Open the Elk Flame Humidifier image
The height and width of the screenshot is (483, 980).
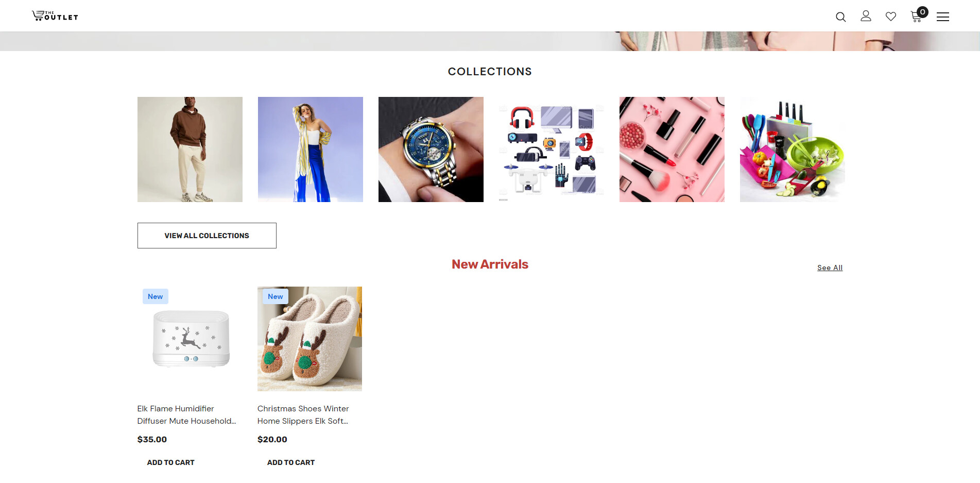190,339
